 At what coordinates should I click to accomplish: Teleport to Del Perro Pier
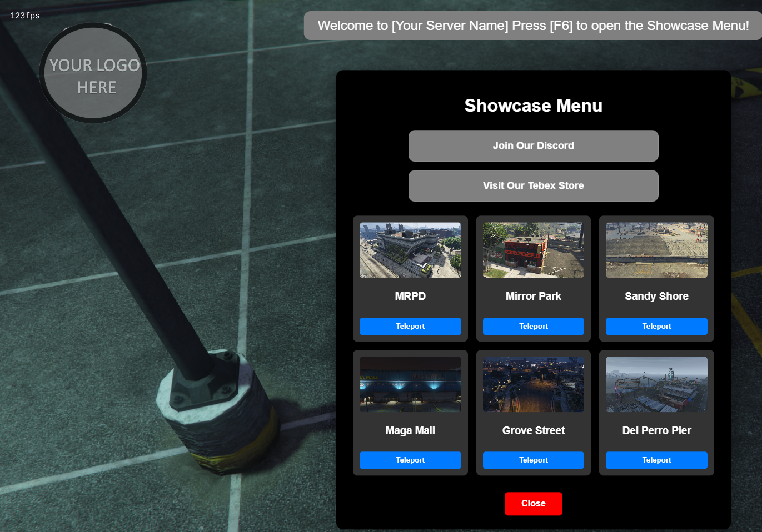click(656, 460)
